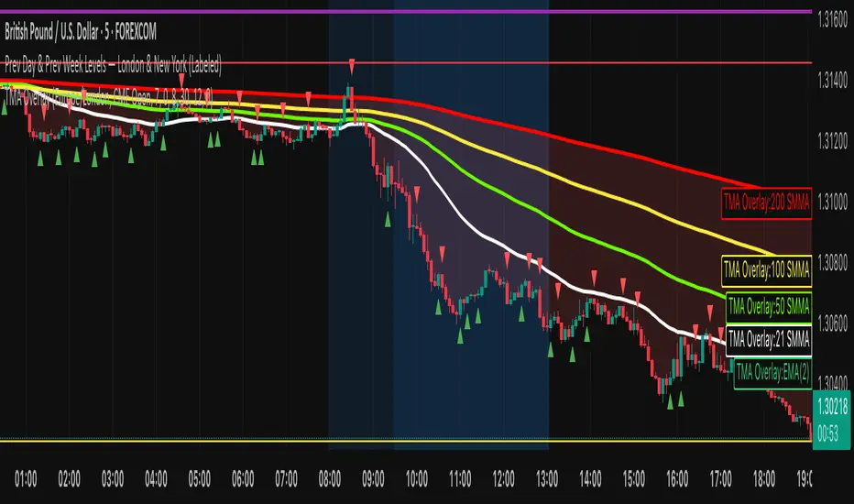Click the 1.30800 price axis label
This screenshot has width=854, height=504.
click(x=833, y=263)
